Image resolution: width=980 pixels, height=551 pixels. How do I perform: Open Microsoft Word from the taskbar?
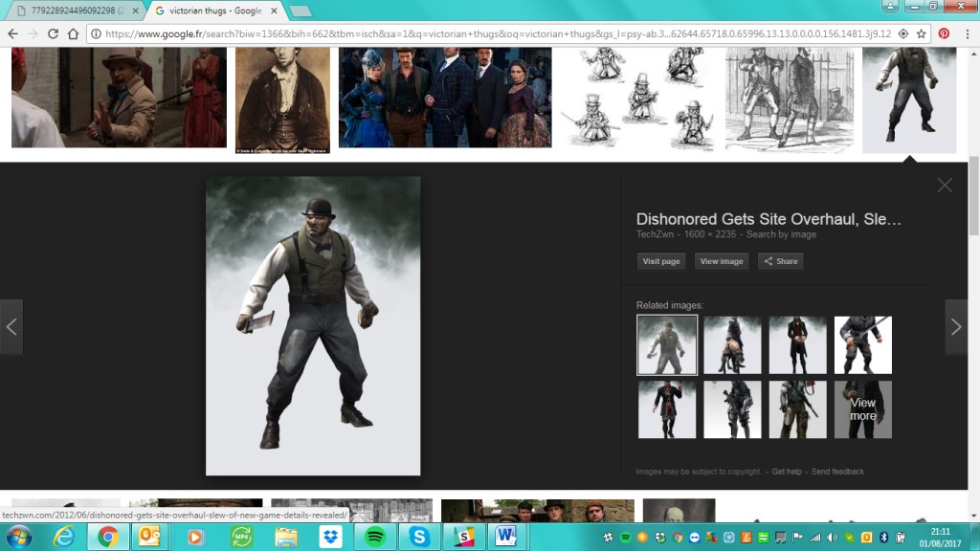(506, 538)
